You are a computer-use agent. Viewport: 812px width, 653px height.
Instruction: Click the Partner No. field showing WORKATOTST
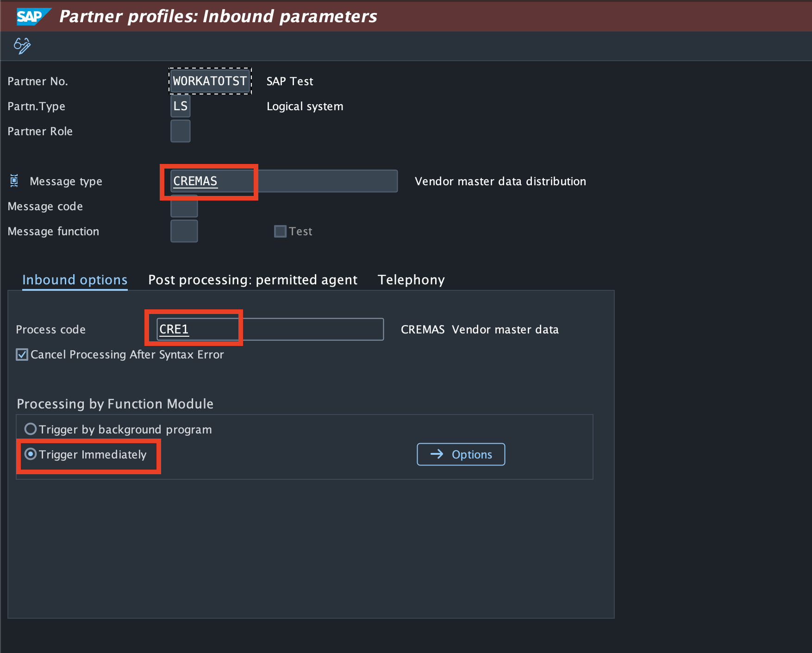(209, 81)
